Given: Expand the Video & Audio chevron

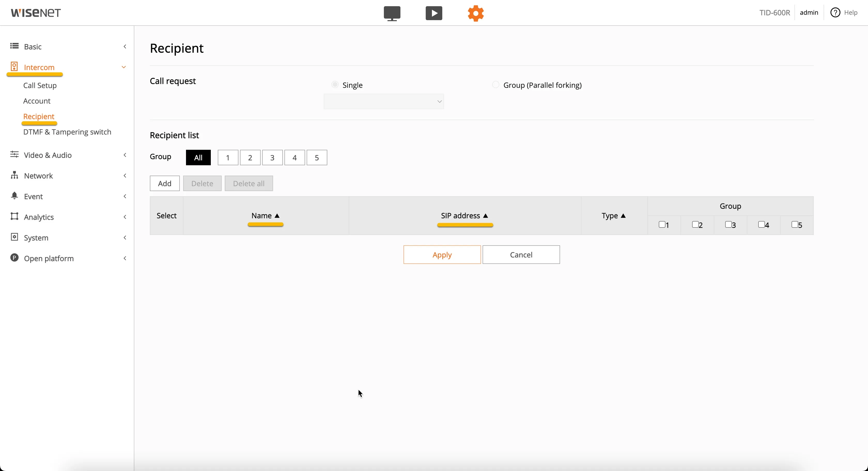Looking at the screenshot, I should tap(125, 155).
